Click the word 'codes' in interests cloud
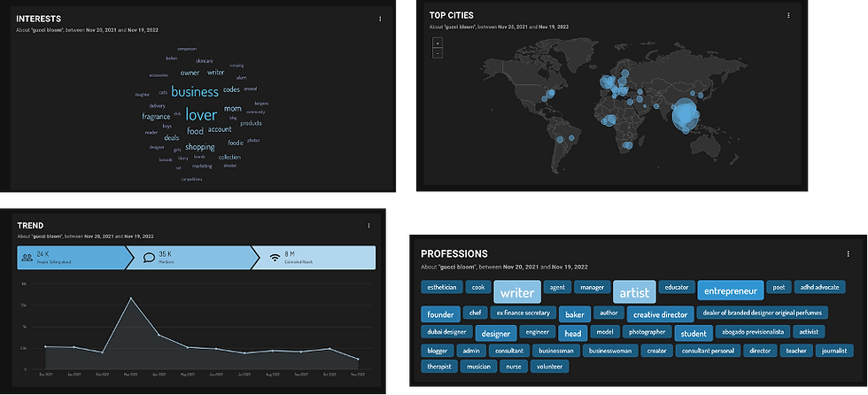 (231, 89)
